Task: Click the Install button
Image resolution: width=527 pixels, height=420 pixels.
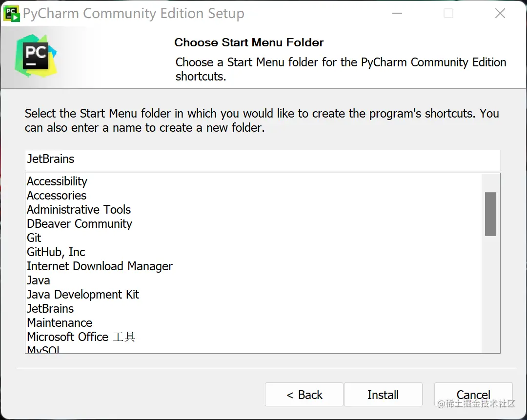Action: coord(383,395)
